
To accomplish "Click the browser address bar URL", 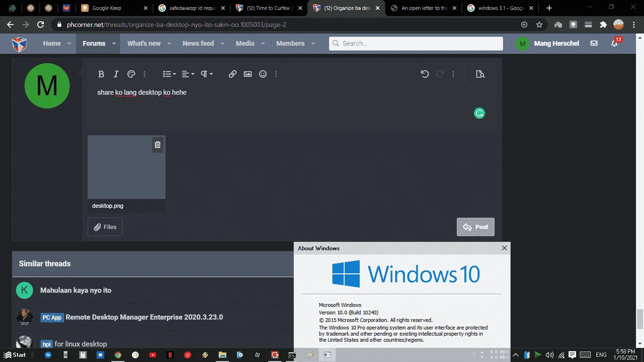I will [x=176, y=25].
